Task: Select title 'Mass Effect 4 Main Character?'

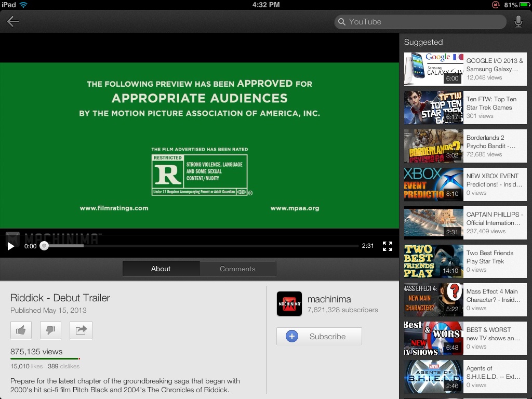Action: click(494, 296)
